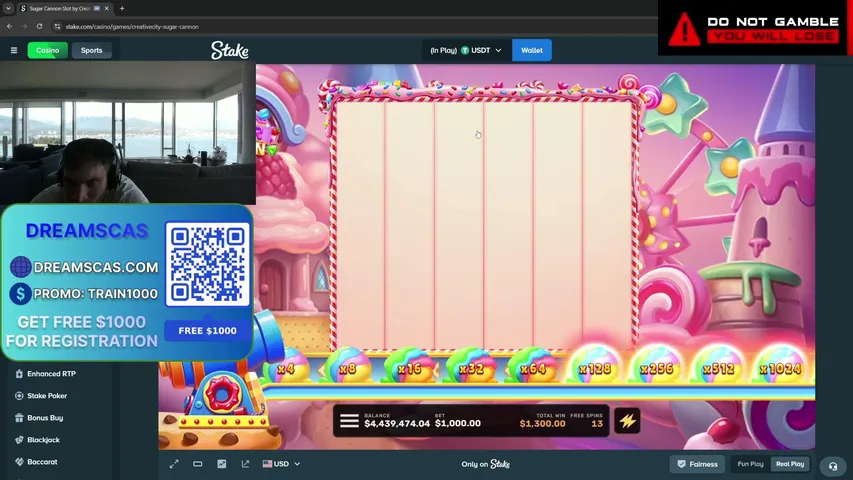This screenshot has width=853, height=480.
Task: Click the total win $1,300.00 value
Action: click(x=542, y=423)
